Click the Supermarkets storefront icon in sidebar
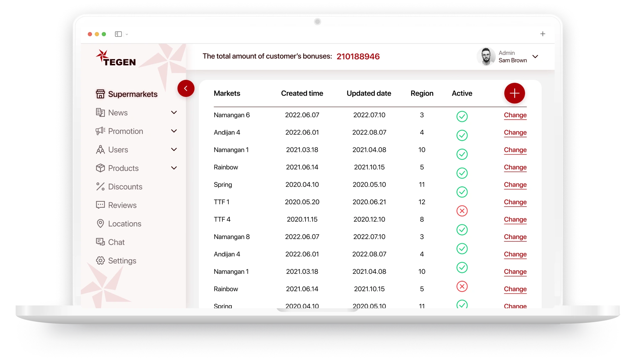 101,94
